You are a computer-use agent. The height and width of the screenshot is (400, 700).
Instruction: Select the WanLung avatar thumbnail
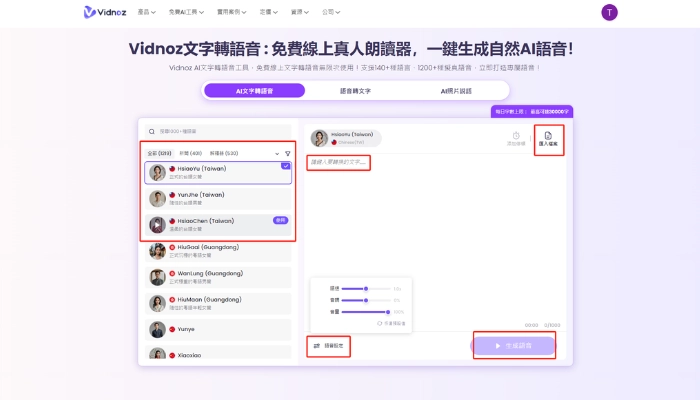[x=157, y=277]
